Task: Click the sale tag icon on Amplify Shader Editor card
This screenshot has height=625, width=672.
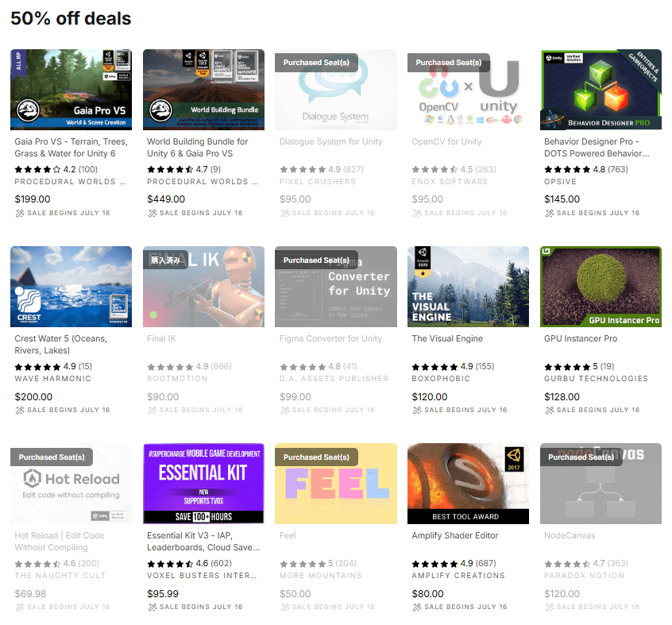Action: tap(417, 608)
